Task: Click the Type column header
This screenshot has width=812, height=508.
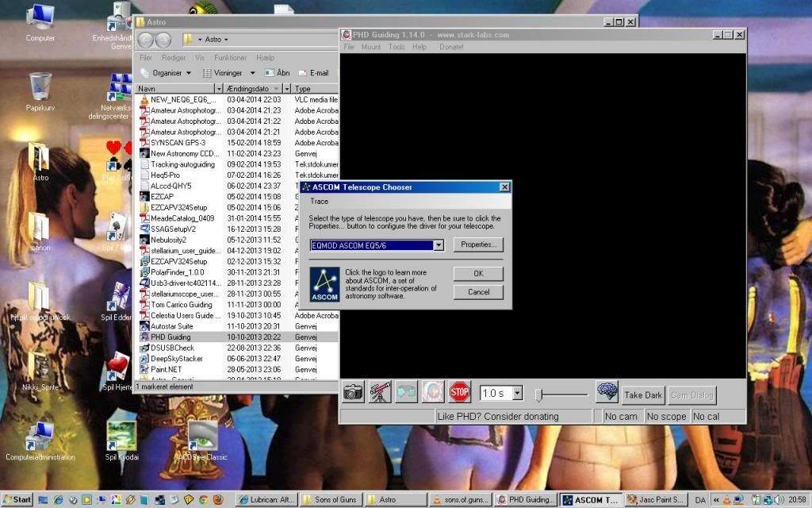Action: 315,89
